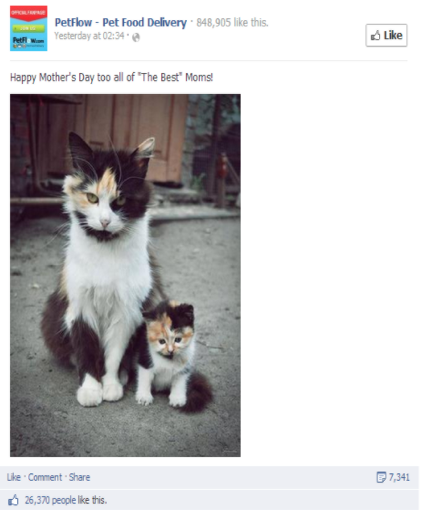The image size is (422, 510).
Task: Open the PetFlow page profile picture
Action: point(29,28)
